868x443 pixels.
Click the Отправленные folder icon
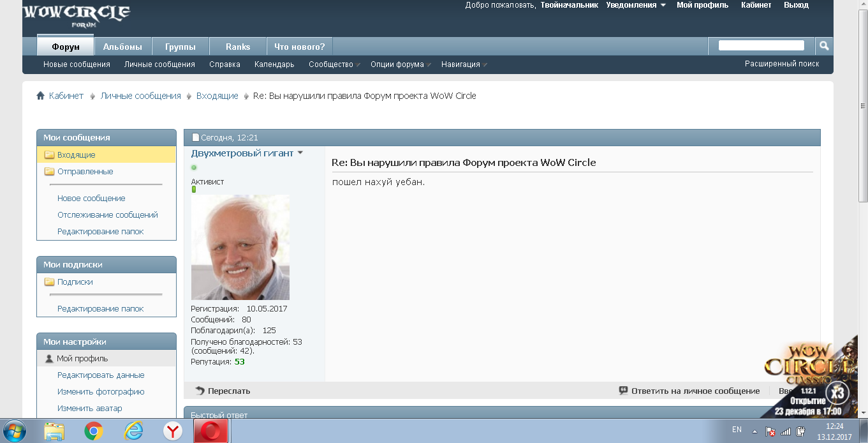pos(49,172)
